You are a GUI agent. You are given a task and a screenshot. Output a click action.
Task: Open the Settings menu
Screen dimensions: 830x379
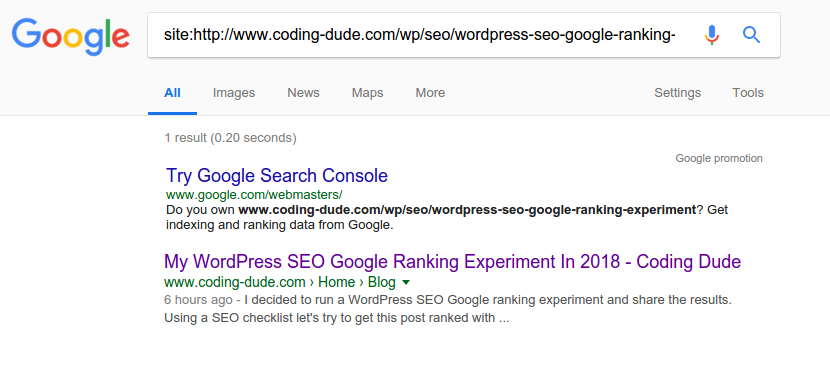tap(678, 93)
